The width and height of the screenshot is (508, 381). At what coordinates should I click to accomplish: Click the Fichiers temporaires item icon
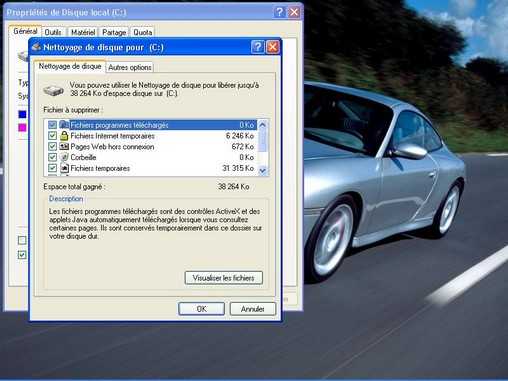(64, 168)
